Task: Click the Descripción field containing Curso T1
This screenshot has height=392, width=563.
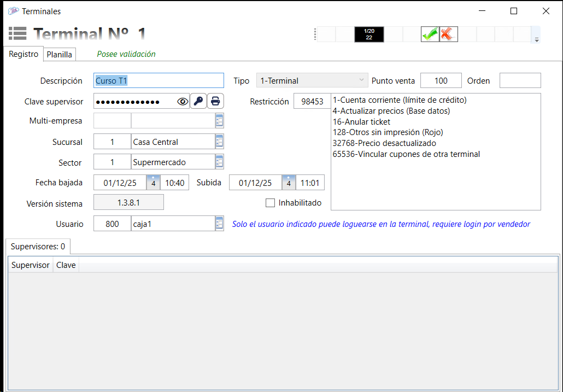Action: coord(159,81)
